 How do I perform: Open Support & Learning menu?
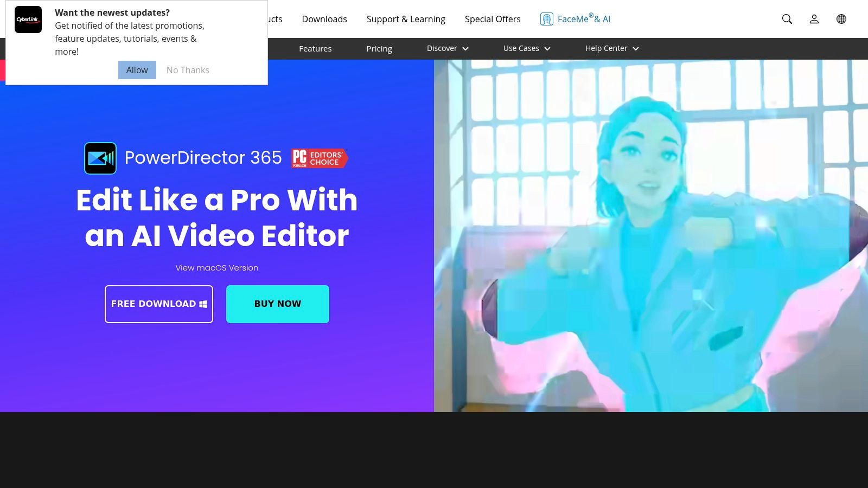point(406,19)
